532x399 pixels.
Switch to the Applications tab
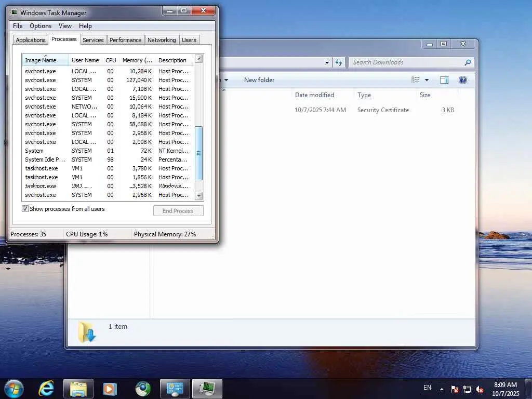coord(31,40)
